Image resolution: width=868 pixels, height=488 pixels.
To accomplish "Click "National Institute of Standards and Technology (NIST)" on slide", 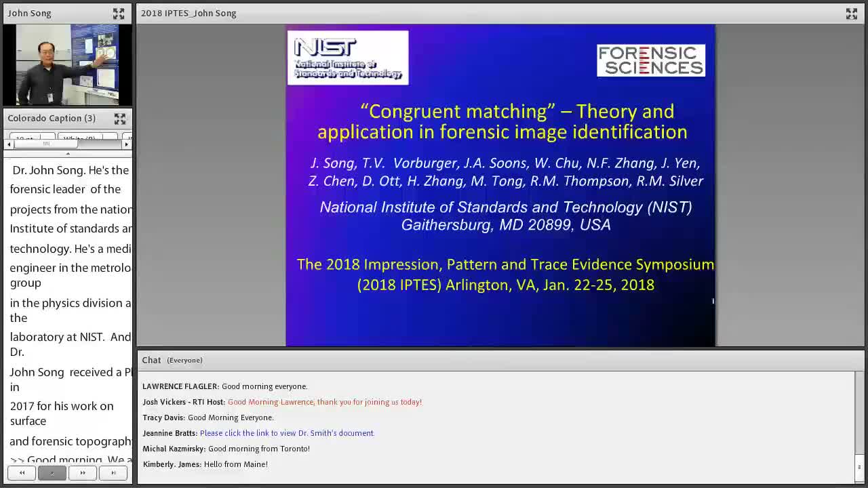I will pos(506,207).
